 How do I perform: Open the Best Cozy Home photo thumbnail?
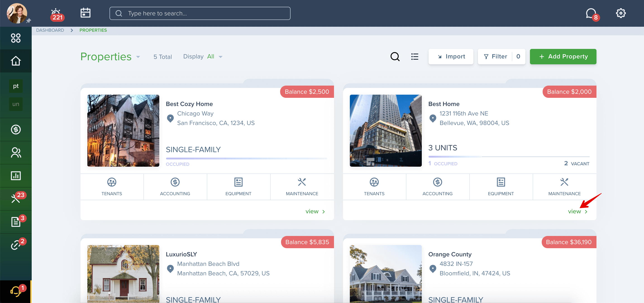[123, 131]
